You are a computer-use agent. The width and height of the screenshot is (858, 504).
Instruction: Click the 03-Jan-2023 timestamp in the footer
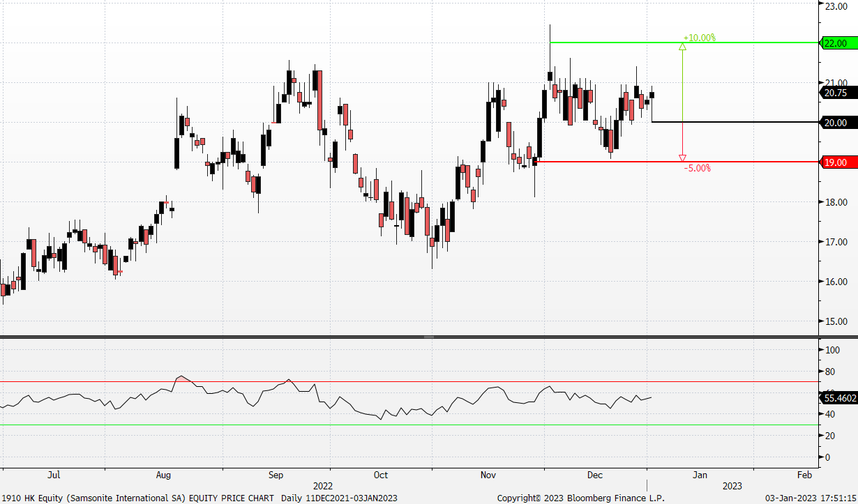pos(811,498)
